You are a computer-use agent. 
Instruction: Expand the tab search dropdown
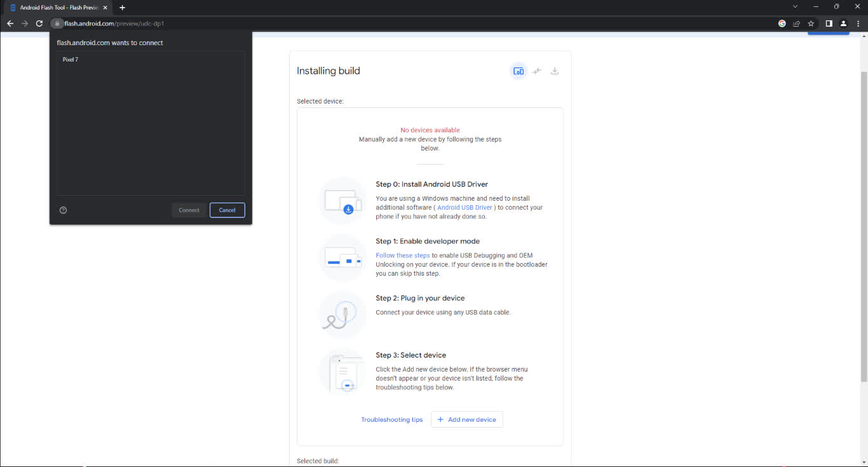pos(795,7)
